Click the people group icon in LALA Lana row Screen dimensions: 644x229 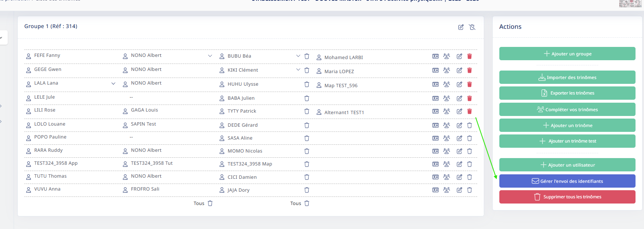[x=447, y=84]
